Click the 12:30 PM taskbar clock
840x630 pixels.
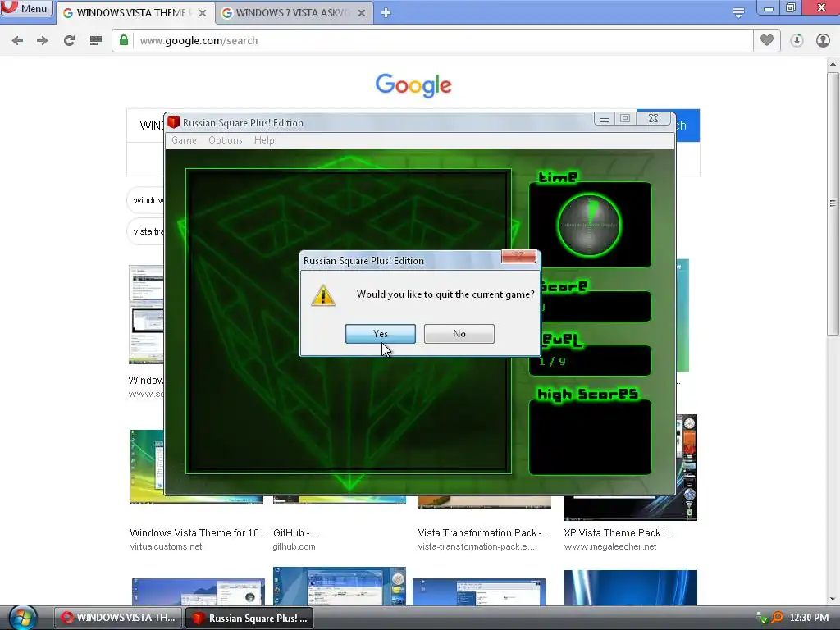pyautogui.click(x=809, y=618)
